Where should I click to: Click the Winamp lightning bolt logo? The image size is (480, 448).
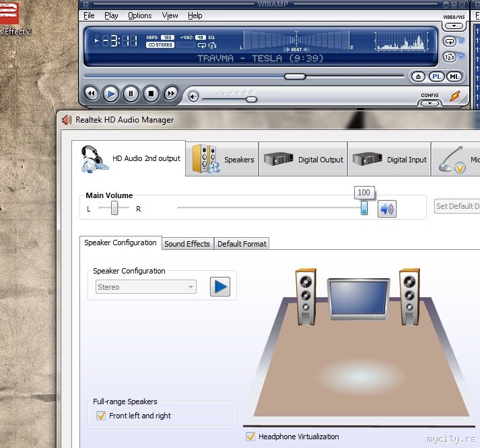tap(455, 96)
